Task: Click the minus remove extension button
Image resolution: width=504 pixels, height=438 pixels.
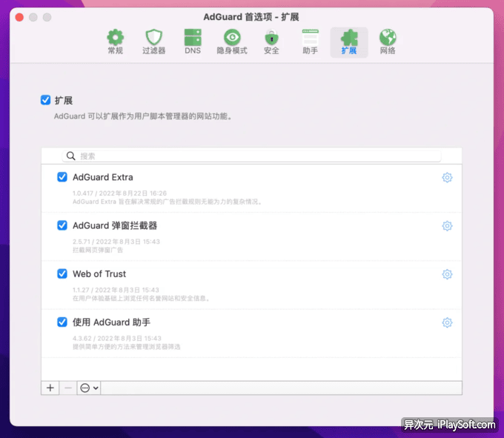Action: coord(68,388)
